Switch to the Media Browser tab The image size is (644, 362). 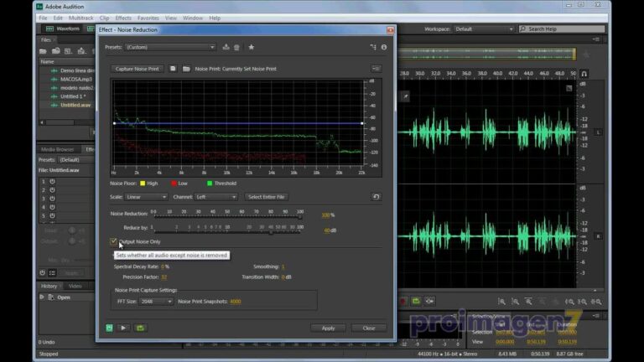point(58,149)
